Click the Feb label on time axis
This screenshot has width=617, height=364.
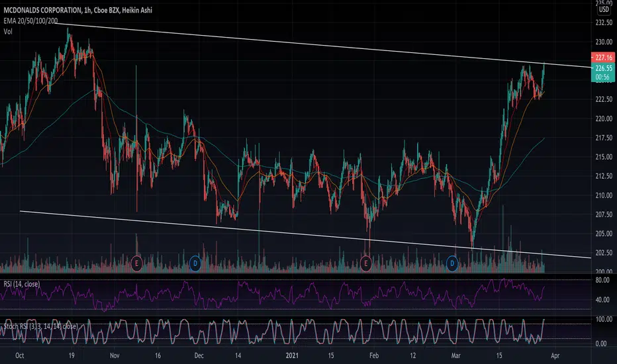(x=374, y=355)
